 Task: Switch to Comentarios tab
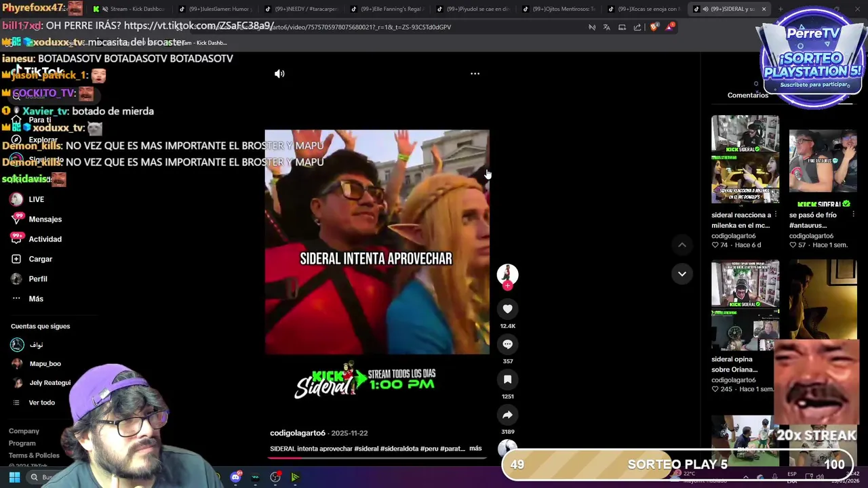point(748,95)
